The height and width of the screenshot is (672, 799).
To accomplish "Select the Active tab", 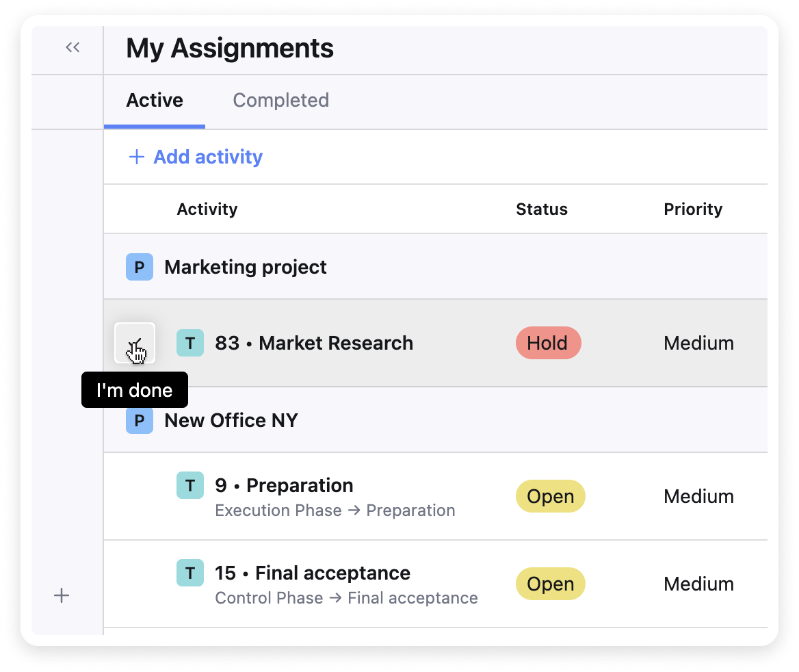I will 155,101.
